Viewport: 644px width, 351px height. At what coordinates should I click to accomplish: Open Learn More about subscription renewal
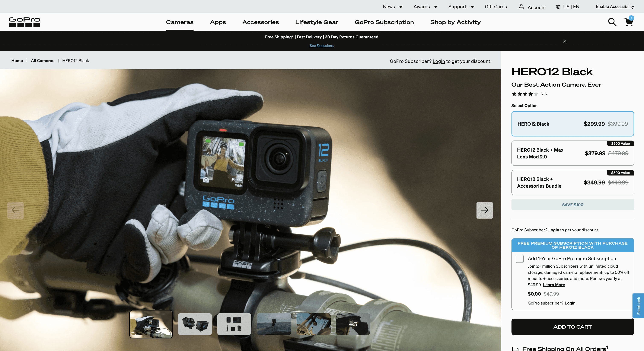click(x=554, y=285)
